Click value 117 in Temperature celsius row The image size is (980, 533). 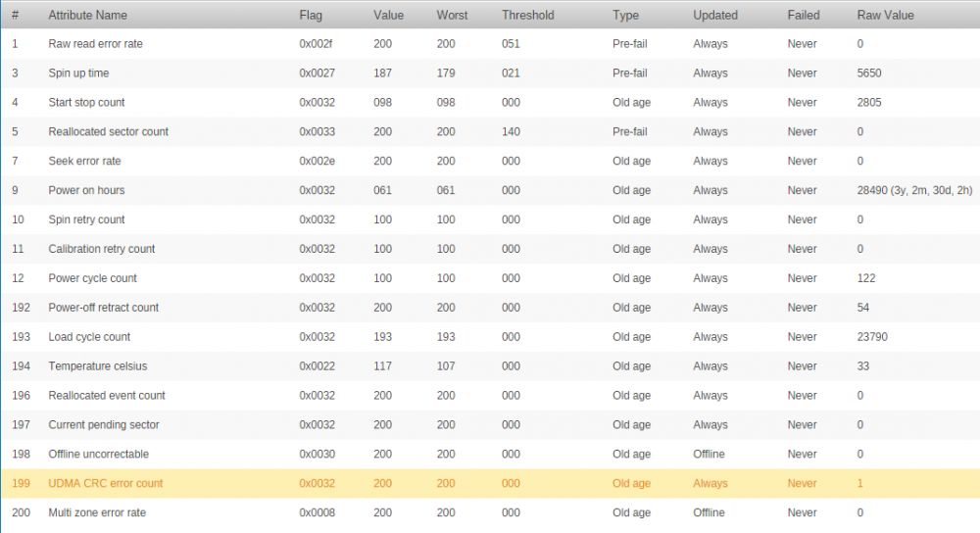coord(382,366)
